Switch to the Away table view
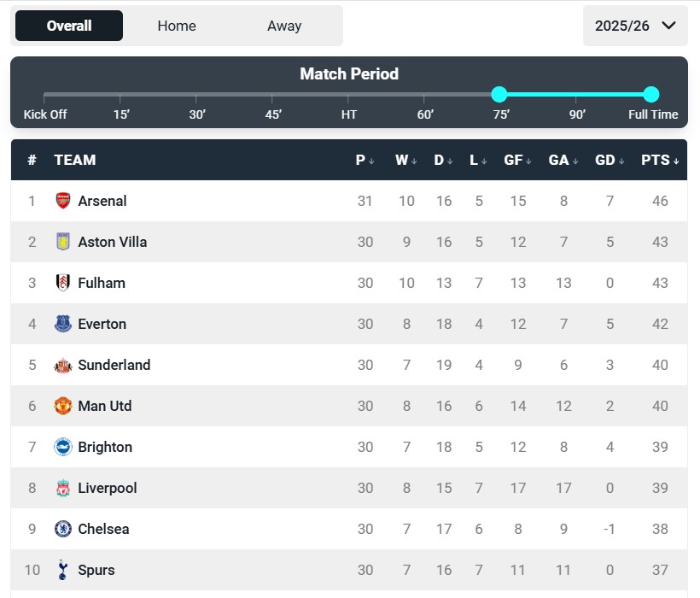This screenshot has height=598, width=700. coord(284,26)
